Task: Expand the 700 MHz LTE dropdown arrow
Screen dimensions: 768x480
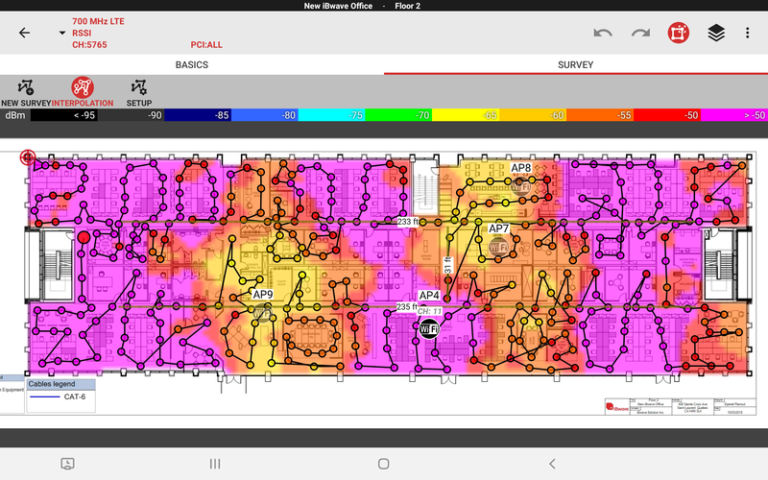Action: pos(62,33)
